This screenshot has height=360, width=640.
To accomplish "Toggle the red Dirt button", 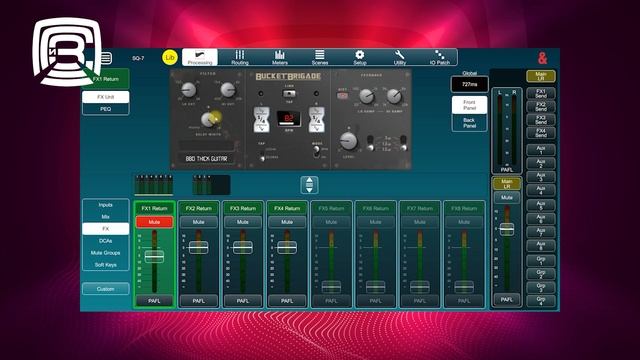I will point(342,96).
